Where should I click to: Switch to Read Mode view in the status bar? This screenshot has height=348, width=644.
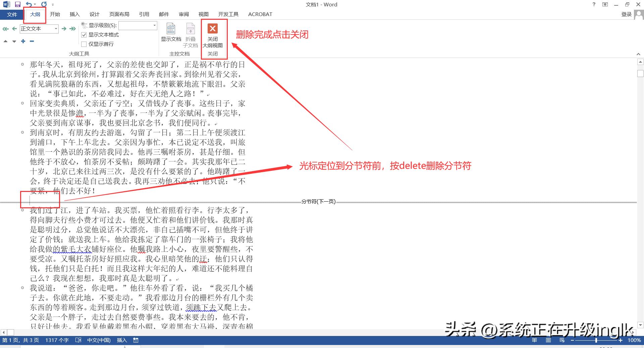click(535, 340)
